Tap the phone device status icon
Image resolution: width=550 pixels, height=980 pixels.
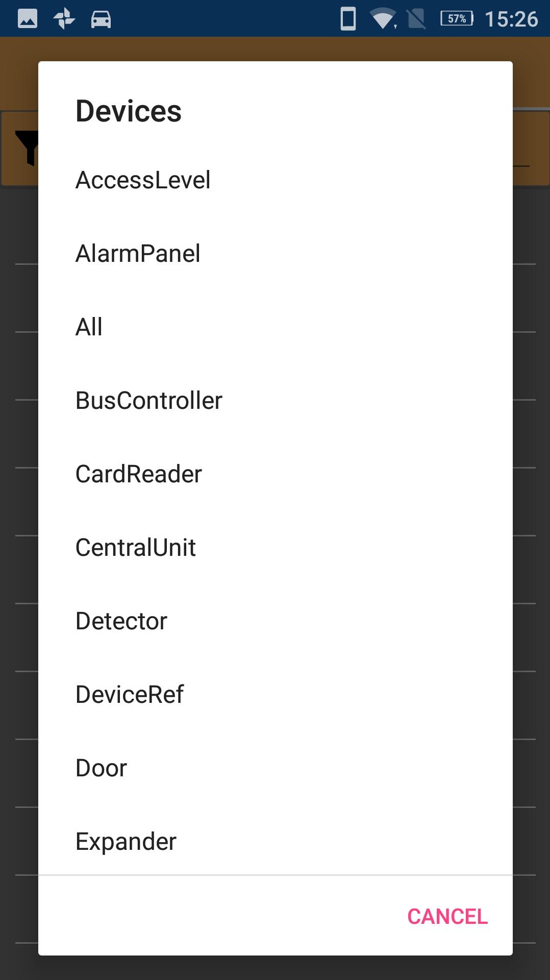[348, 19]
